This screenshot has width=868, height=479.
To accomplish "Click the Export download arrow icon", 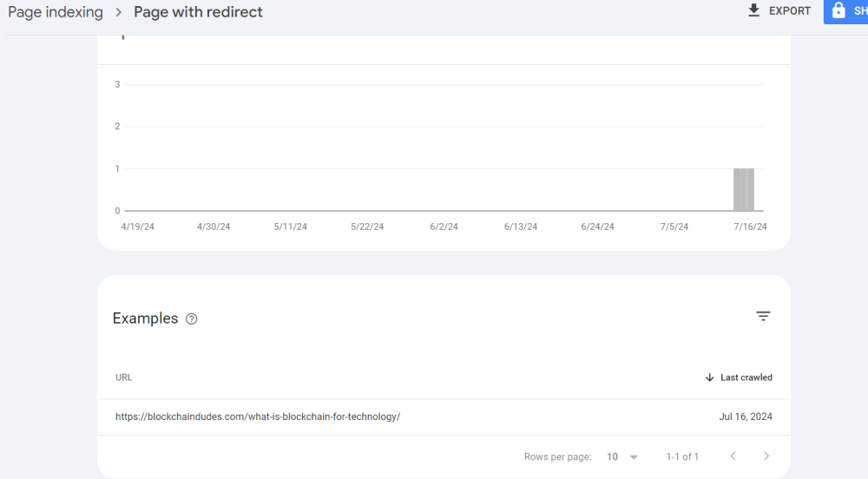I will pyautogui.click(x=753, y=11).
